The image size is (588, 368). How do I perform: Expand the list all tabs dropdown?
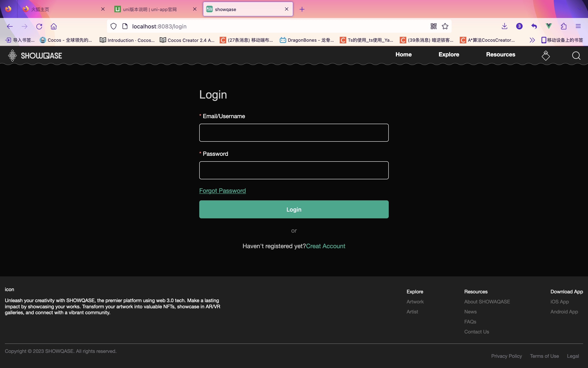tap(579, 9)
